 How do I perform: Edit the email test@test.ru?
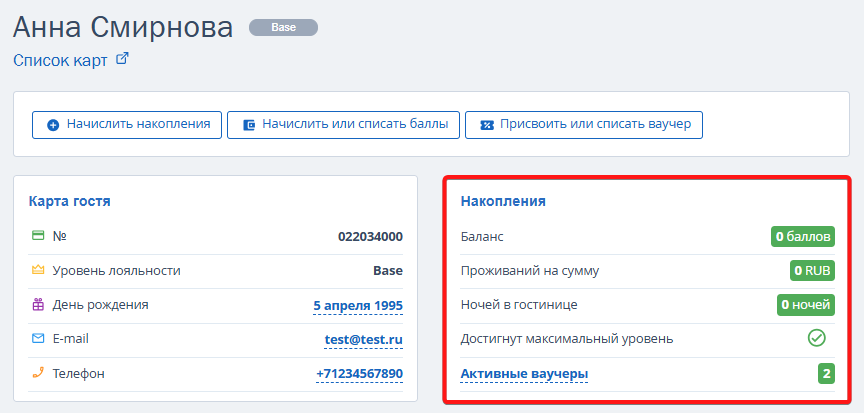[x=364, y=340]
